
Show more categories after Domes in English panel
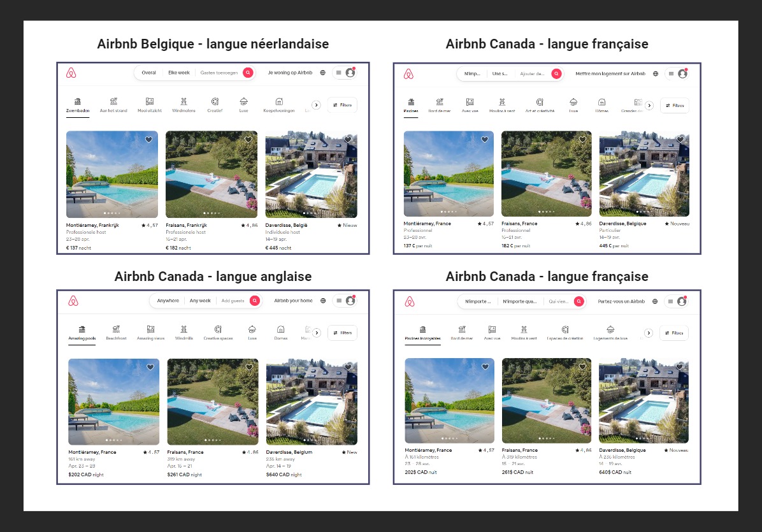coord(317,333)
